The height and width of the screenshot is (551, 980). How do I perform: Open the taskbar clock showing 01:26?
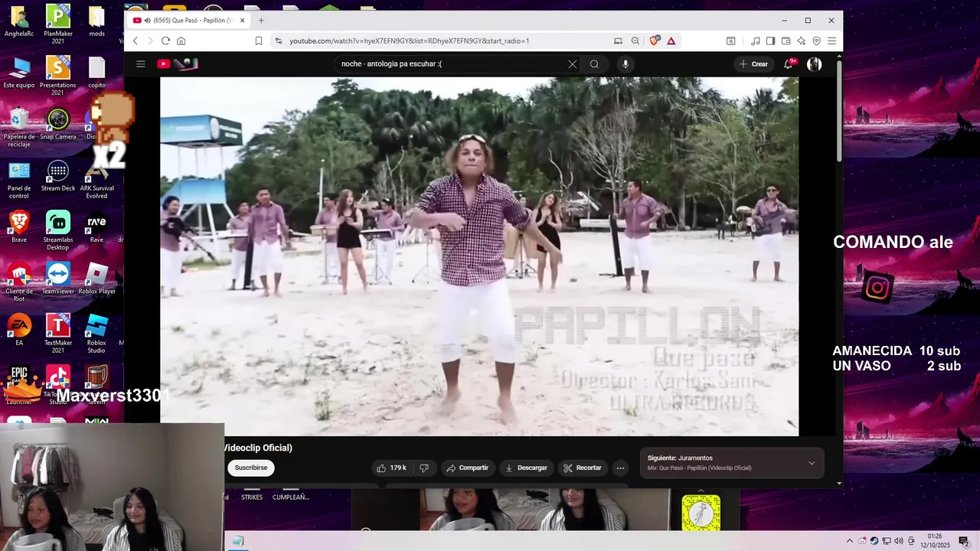pyautogui.click(x=935, y=541)
